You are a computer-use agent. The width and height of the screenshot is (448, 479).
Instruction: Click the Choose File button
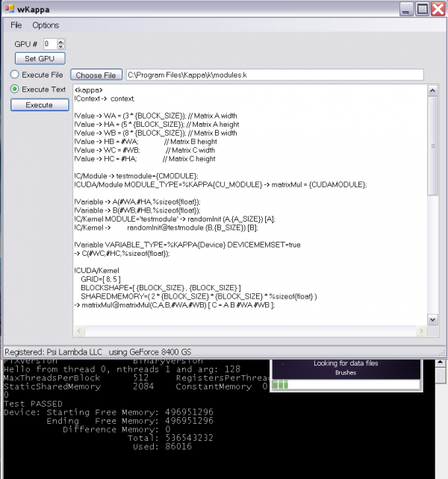(x=96, y=75)
